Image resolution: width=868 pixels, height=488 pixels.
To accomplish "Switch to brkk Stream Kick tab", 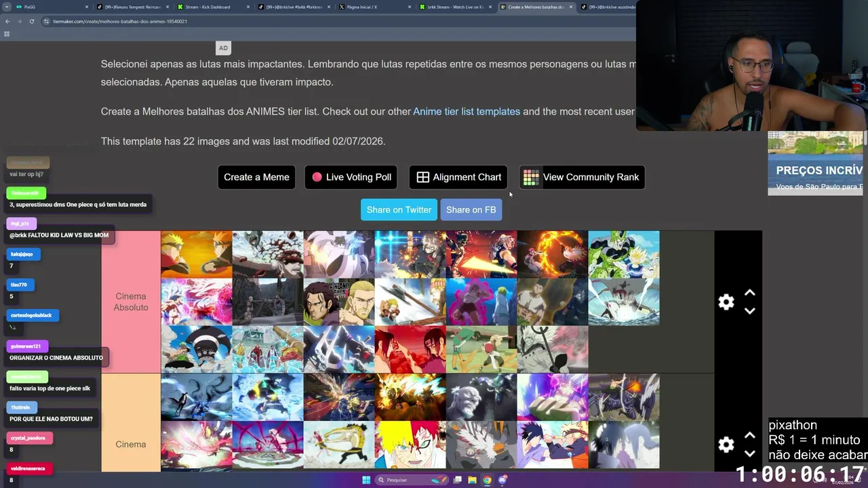I will tap(455, 7).
